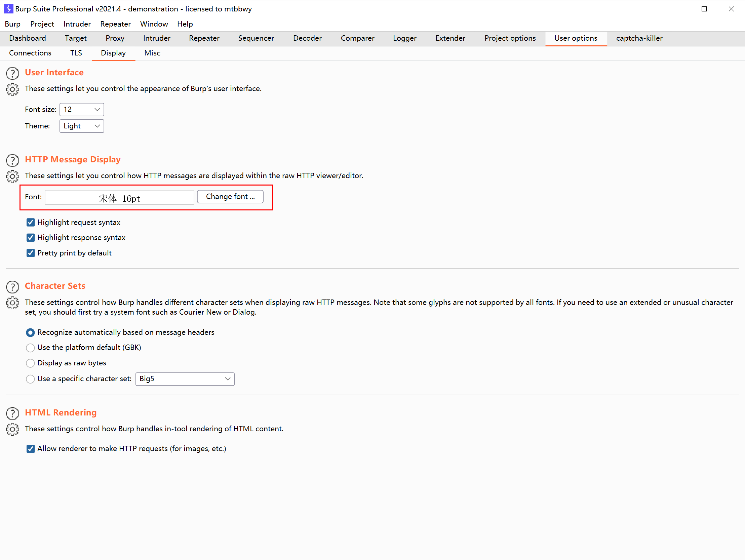Open help for HTML Rendering section

click(x=12, y=413)
